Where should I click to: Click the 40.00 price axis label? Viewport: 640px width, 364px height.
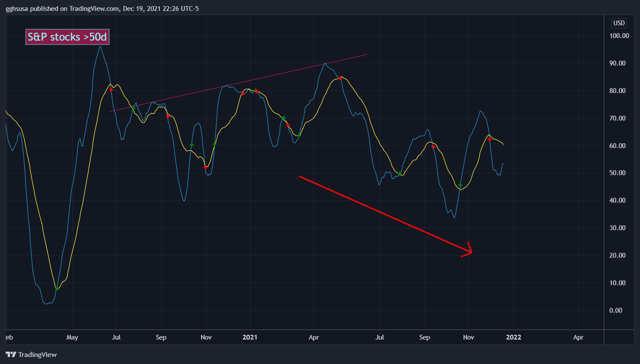(x=617, y=200)
